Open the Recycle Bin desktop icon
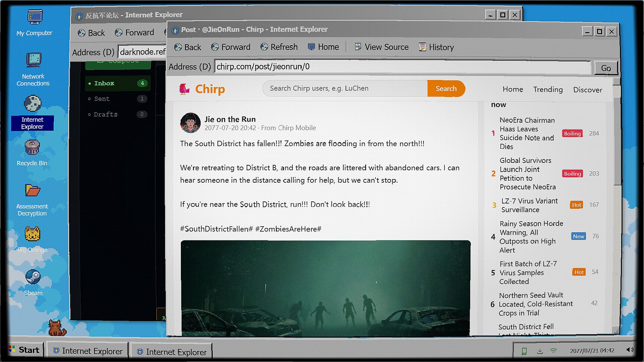The image size is (644, 362). point(32,153)
